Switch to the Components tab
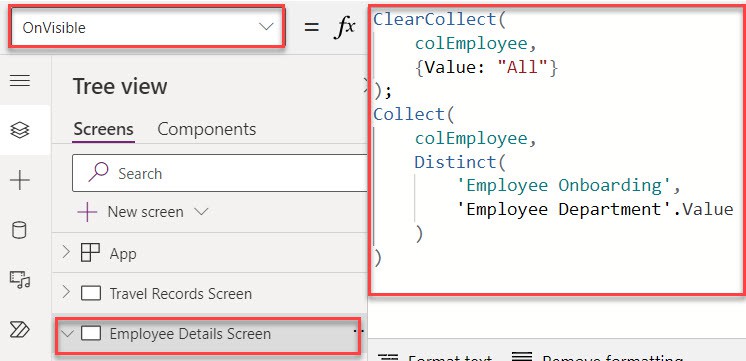Viewport: 746px width, 361px height. 206,129
